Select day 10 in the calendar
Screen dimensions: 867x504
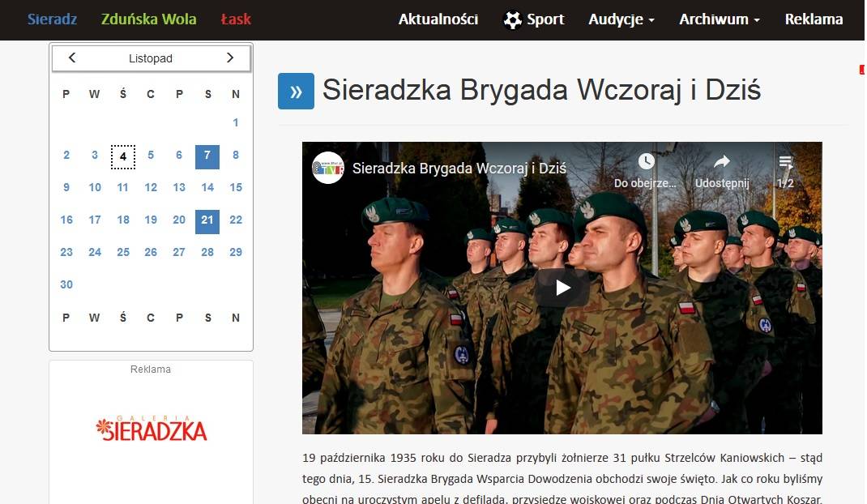95,187
